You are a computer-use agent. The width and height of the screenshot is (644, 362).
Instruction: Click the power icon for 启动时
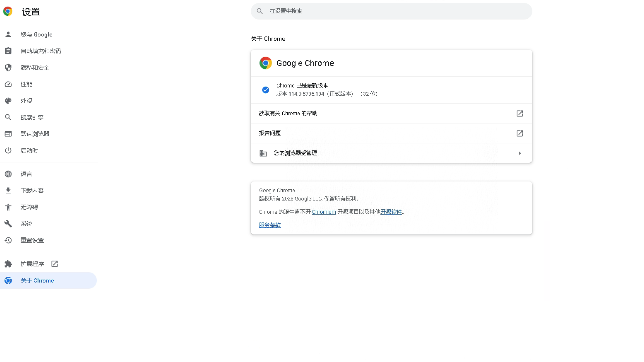click(x=8, y=150)
